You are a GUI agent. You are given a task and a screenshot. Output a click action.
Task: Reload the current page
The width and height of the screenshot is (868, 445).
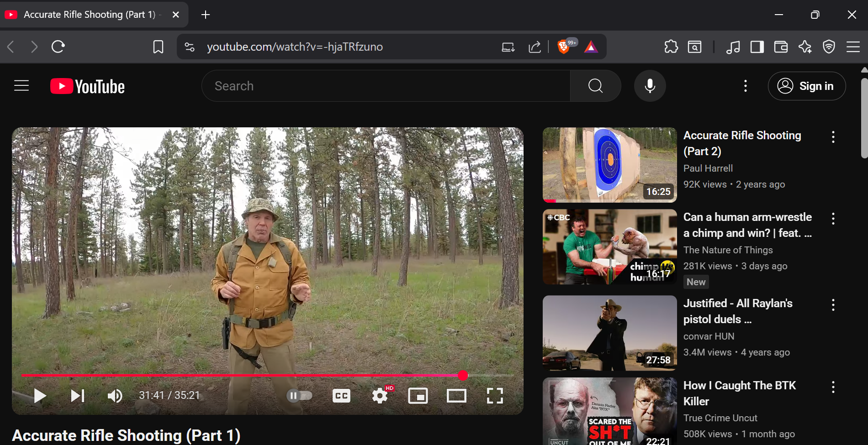[58, 47]
